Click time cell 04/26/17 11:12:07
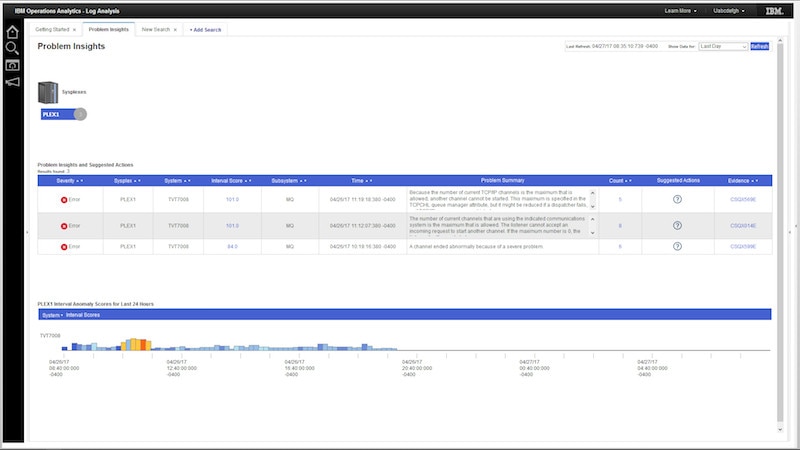This screenshot has height=450, width=800. pyautogui.click(x=362, y=226)
